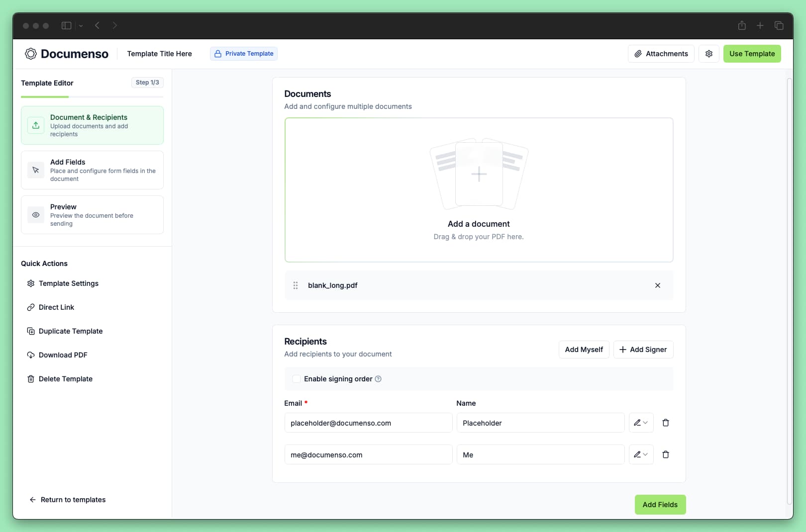
Task: Open the browser sidebar dropdown chevron
Action: click(x=81, y=25)
